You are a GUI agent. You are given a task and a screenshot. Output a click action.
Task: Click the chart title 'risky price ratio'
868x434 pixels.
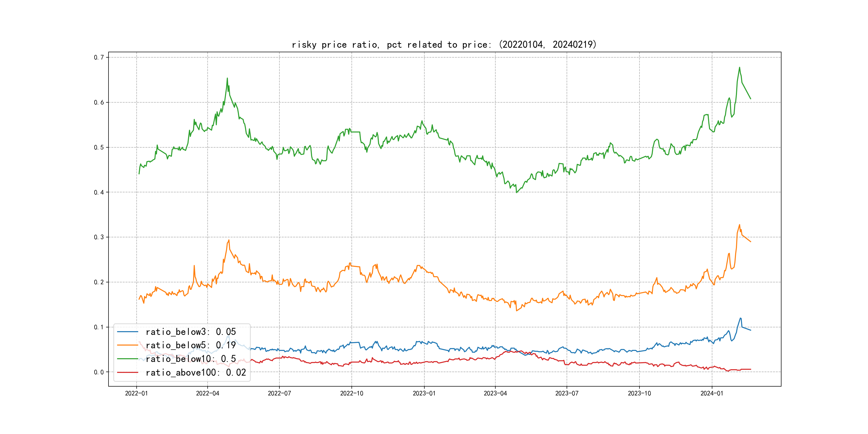point(444,44)
